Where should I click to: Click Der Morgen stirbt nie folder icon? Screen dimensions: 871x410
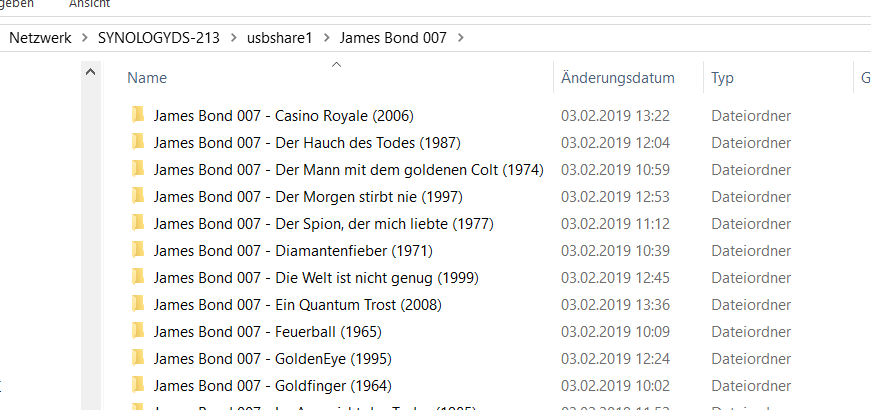click(138, 196)
